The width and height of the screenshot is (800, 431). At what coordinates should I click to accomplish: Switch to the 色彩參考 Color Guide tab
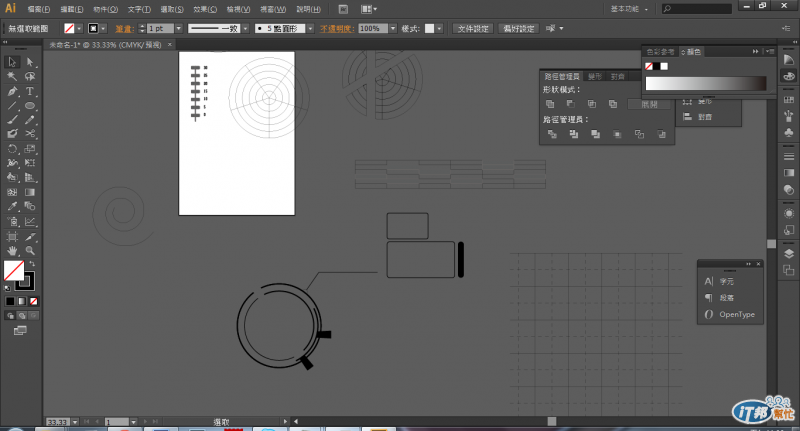pyautogui.click(x=660, y=52)
